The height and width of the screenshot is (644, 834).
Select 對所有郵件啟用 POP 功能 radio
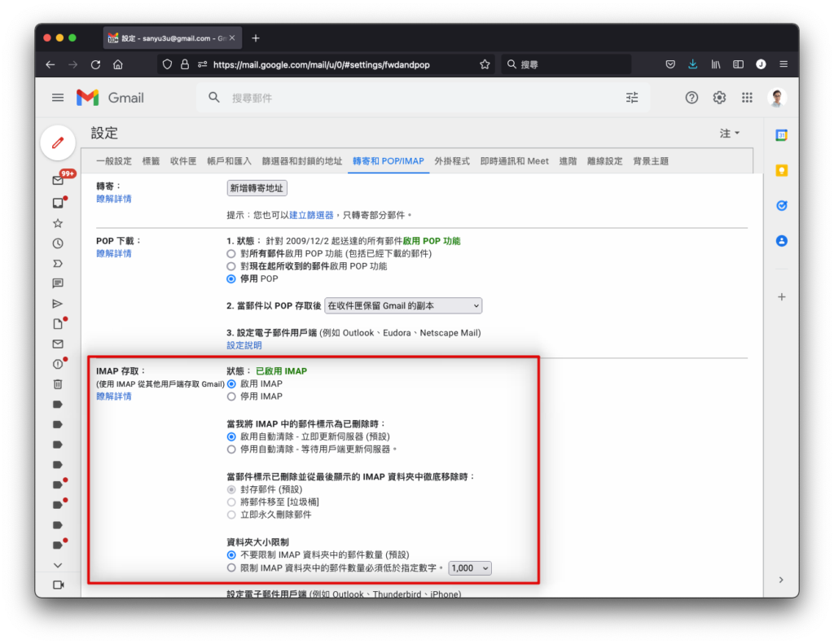pyautogui.click(x=230, y=254)
